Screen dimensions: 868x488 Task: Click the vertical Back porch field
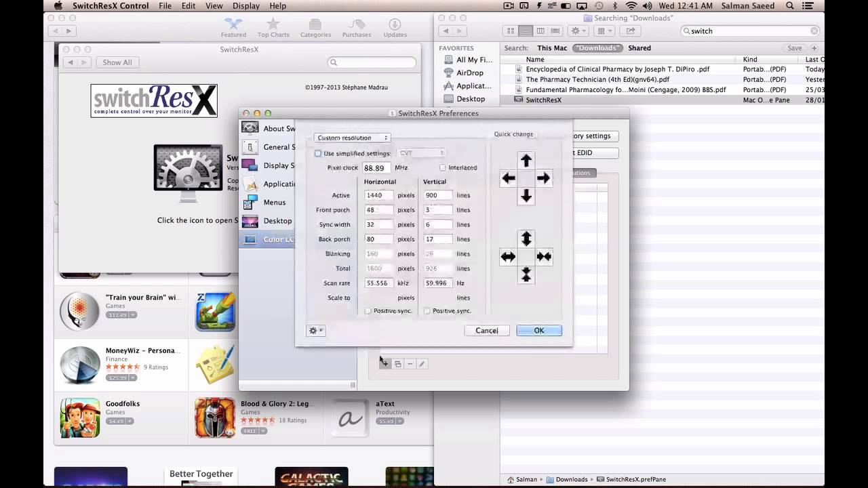click(437, 239)
